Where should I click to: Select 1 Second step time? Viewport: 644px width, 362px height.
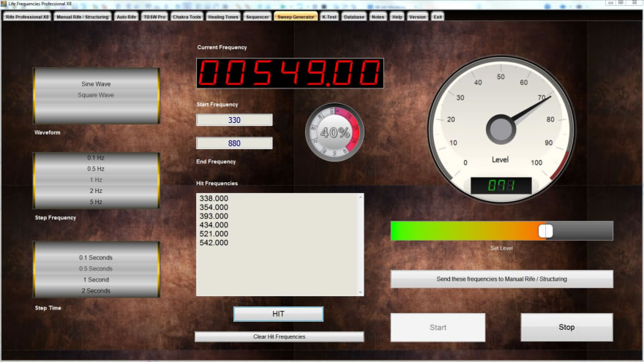pos(96,280)
